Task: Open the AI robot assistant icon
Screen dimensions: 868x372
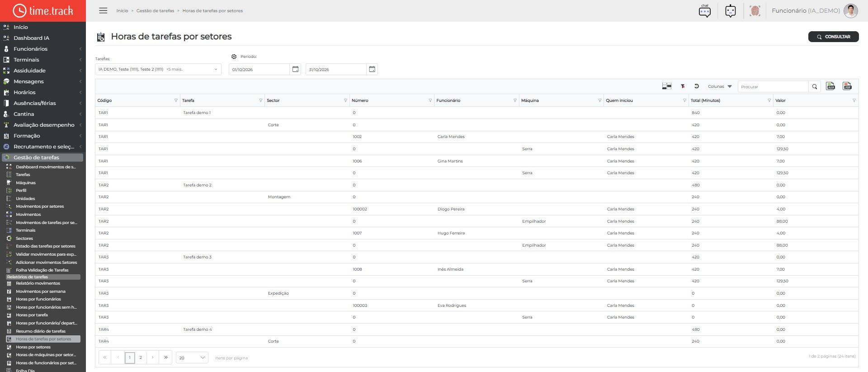Action: coord(731,11)
